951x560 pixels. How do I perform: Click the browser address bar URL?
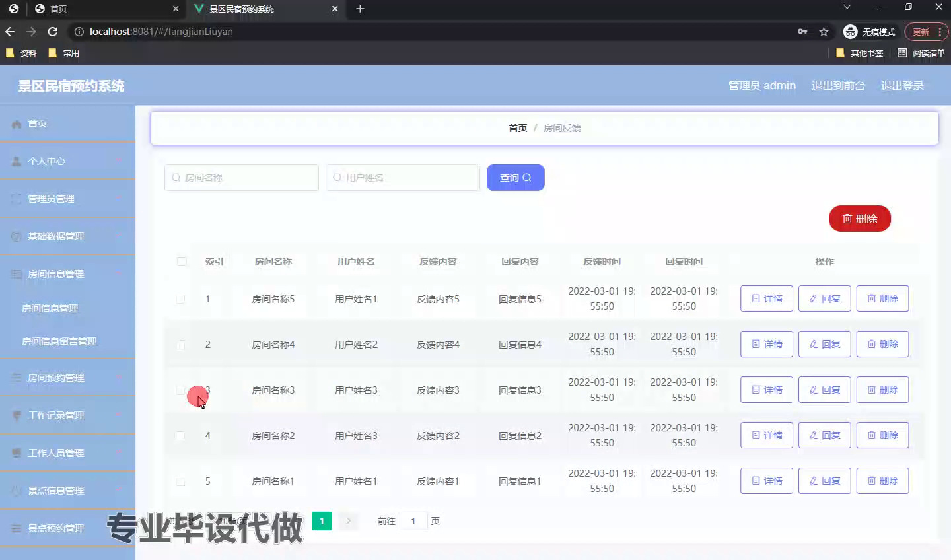pyautogui.click(x=161, y=32)
